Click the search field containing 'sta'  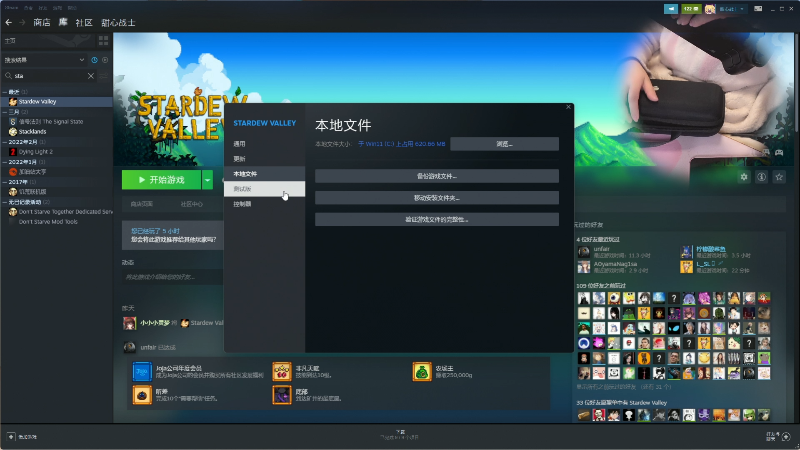pos(48,76)
